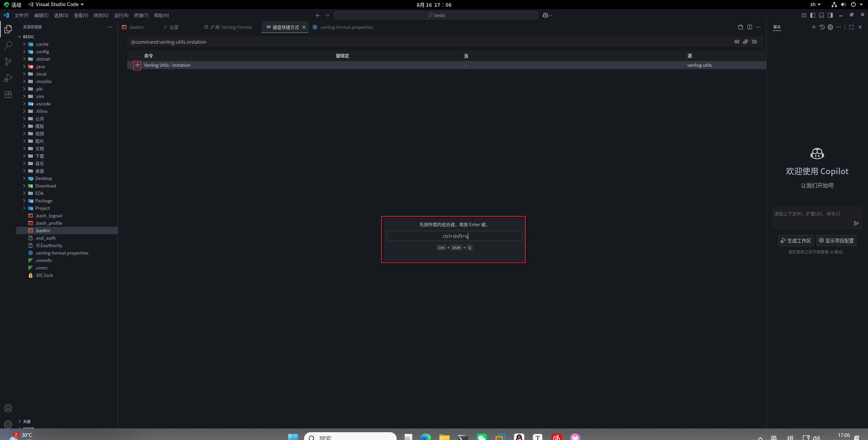
Task: Click Open Keyboard Shortcuts JSON icon
Action: tap(740, 27)
